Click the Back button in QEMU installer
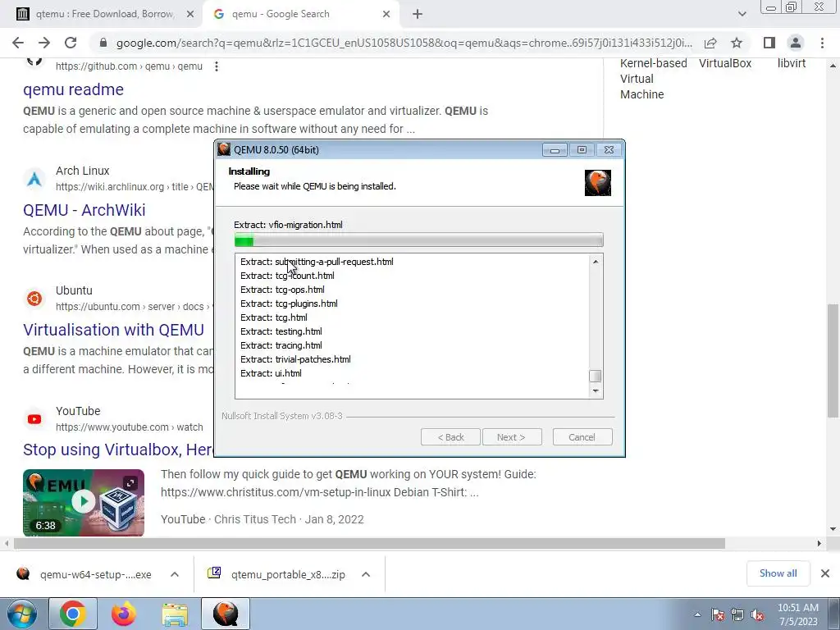 (450, 437)
